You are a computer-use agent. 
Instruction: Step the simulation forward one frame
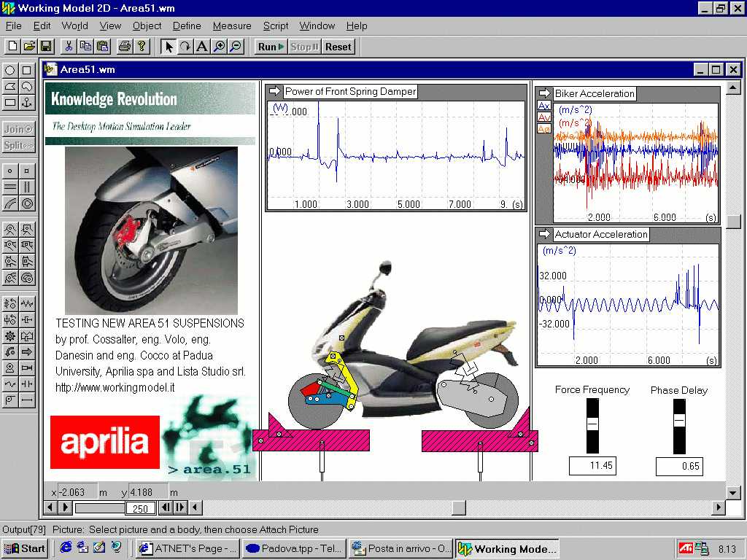179,507
